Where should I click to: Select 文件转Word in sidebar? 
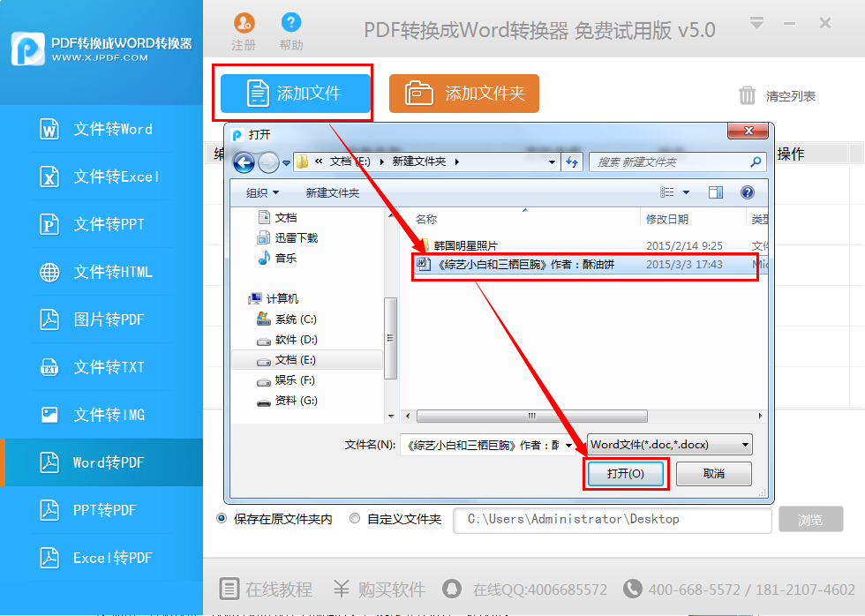[102, 129]
